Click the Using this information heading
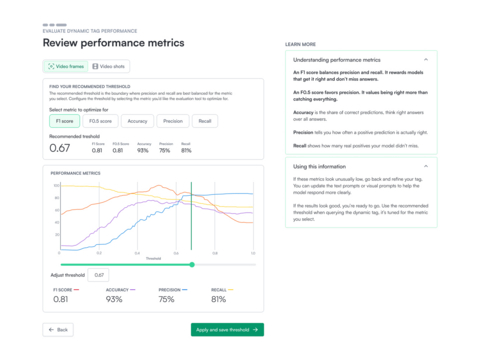Viewport: 480px width, 360px height. coord(319,166)
